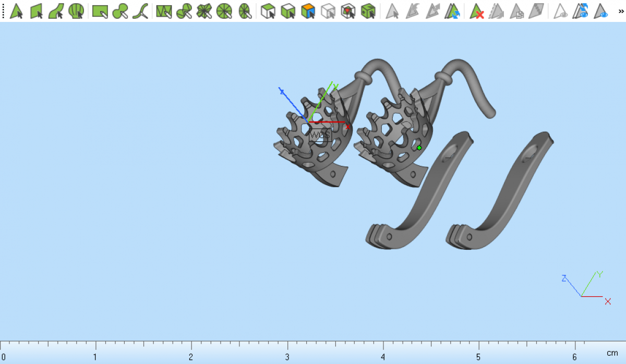Image resolution: width=626 pixels, height=364 pixels.
Task: Click the blue and orange cube icon
Action: [308, 10]
